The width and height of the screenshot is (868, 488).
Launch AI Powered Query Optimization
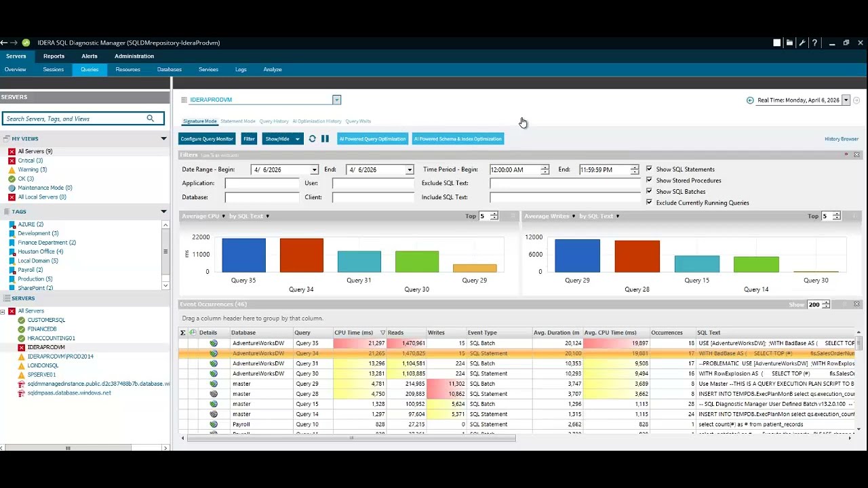pyautogui.click(x=372, y=139)
